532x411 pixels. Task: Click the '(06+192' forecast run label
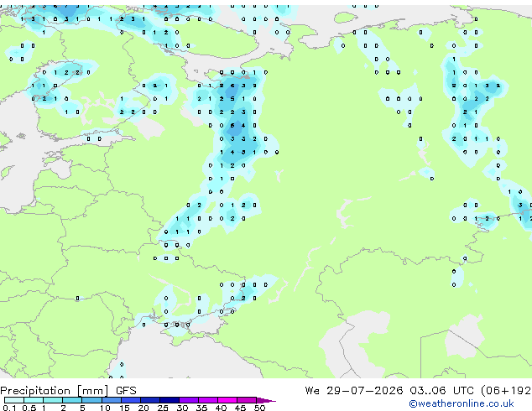[x=506, y=391]
